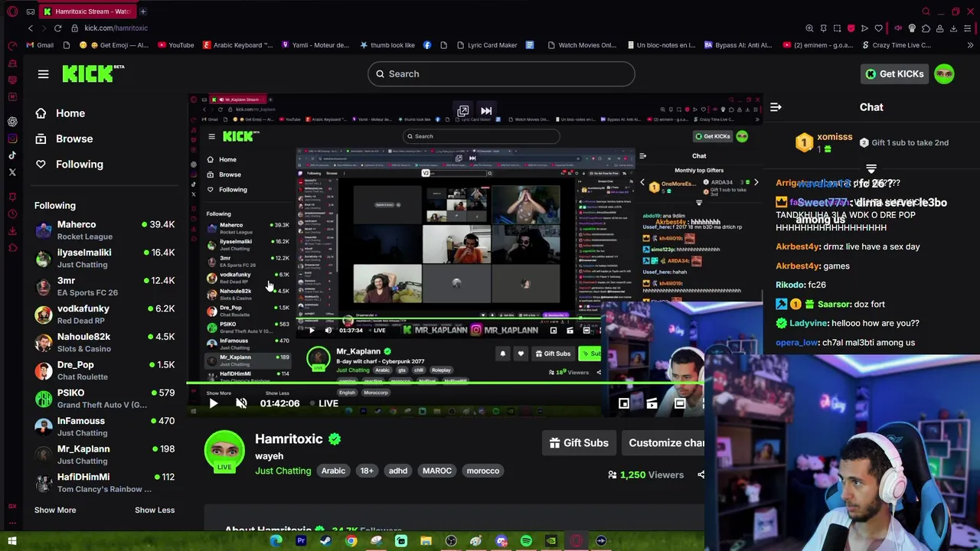This screenshot has height=551, width=980.
Task: Open the Kick hamburger sidebar menu
Action: click(x=43, y=73)
